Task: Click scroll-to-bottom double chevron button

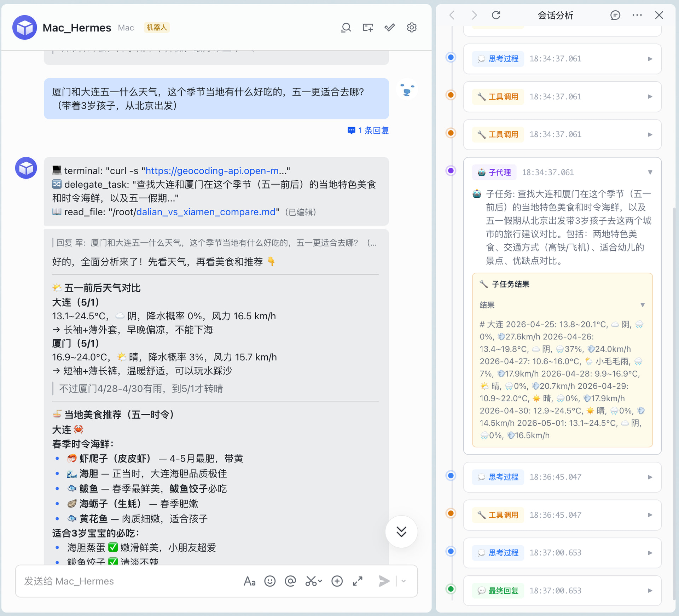Action: 401,531
